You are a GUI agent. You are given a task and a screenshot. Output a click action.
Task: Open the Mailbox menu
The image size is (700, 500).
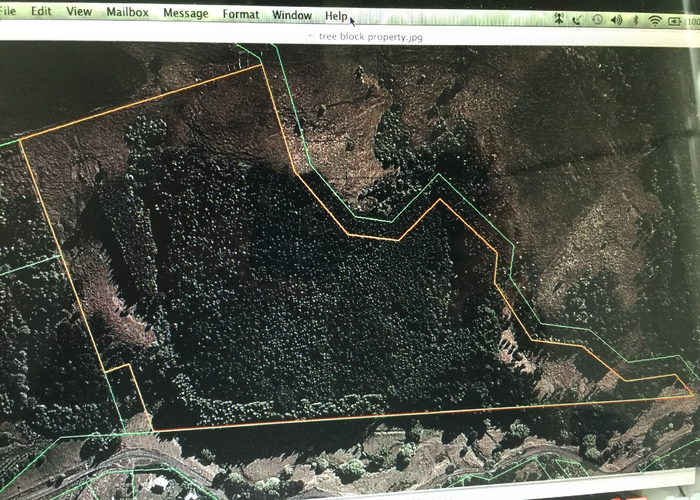point(127,13)
